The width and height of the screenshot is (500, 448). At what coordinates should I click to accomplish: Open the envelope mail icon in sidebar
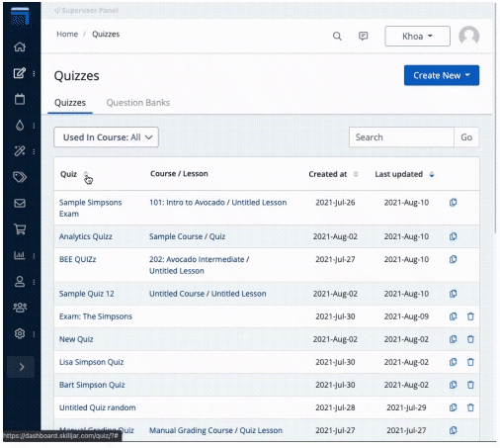click(x=20, y=203)
